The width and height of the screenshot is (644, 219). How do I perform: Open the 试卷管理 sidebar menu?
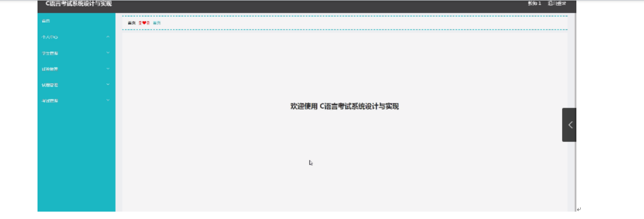[50, 69]
